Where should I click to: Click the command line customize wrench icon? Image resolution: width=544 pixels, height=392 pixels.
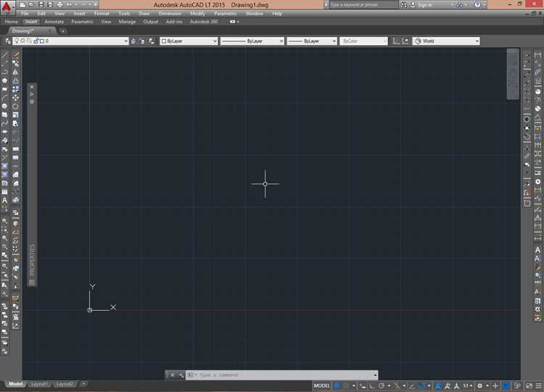[x=181, y=375]
